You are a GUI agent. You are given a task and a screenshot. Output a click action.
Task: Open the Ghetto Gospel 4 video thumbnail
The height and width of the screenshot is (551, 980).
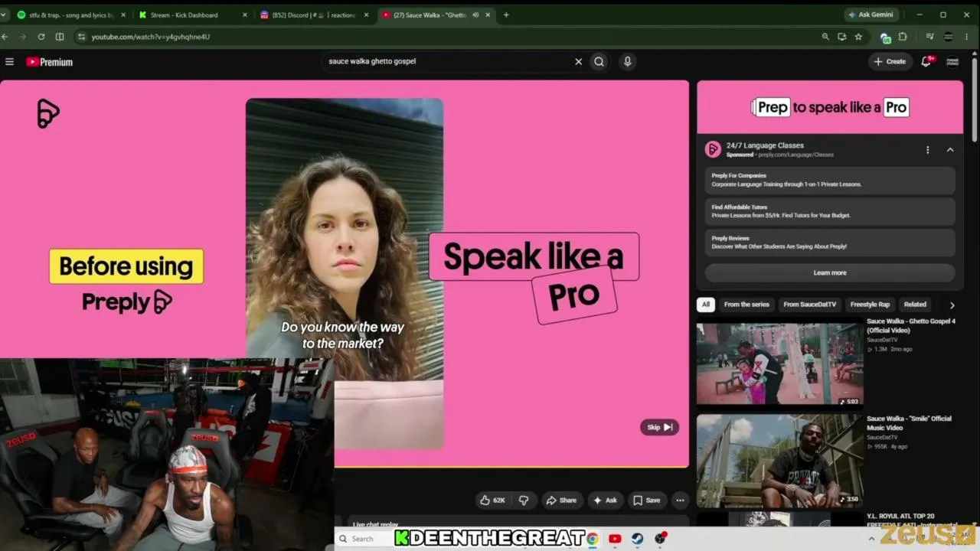[779, 364]
